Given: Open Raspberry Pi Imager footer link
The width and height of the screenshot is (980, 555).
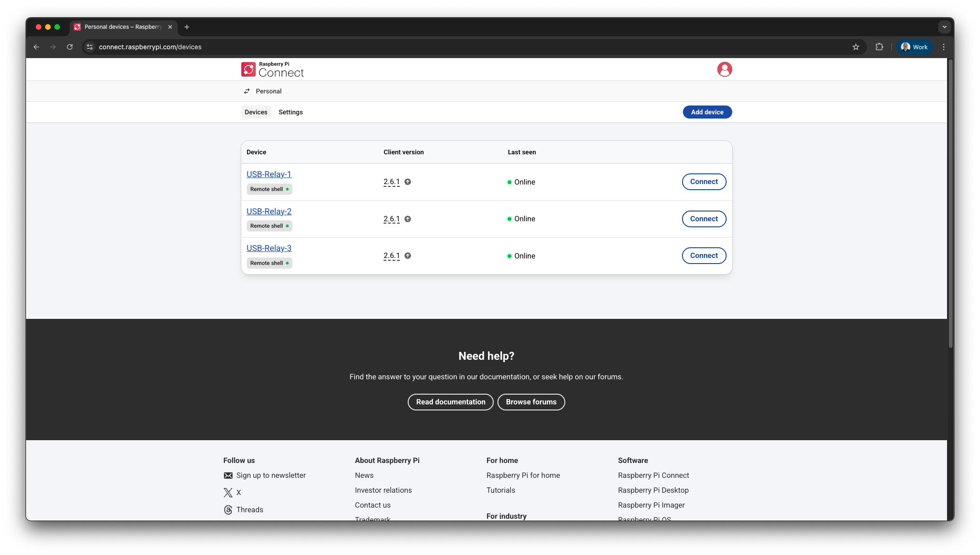Looking at the screenshot, I should click(651, 505).
